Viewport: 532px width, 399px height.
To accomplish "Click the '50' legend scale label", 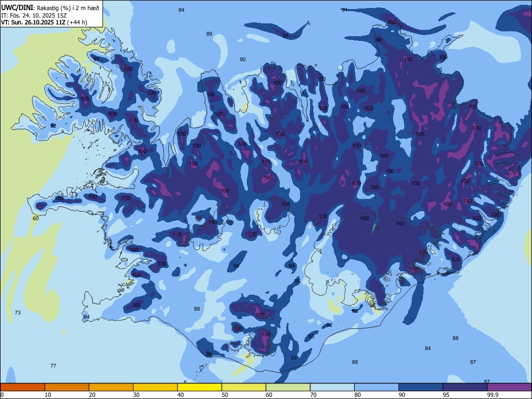I will [225, 395].
